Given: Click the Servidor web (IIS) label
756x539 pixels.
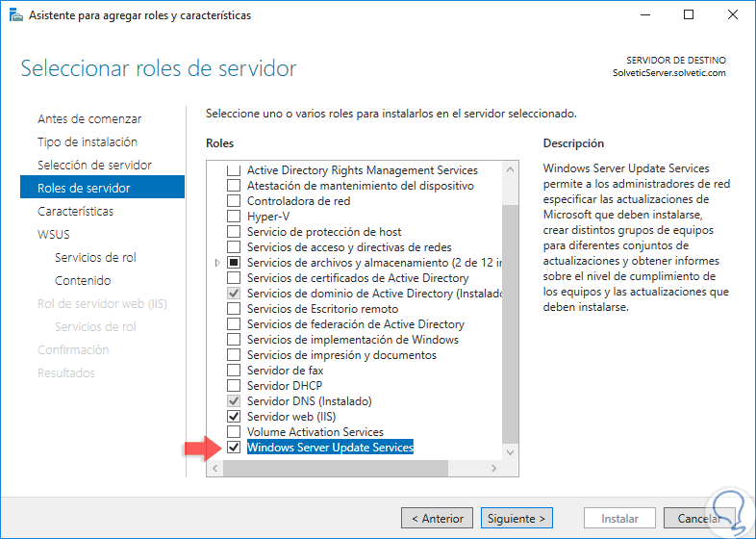Looking at the screenshot, I should (291, 417).
